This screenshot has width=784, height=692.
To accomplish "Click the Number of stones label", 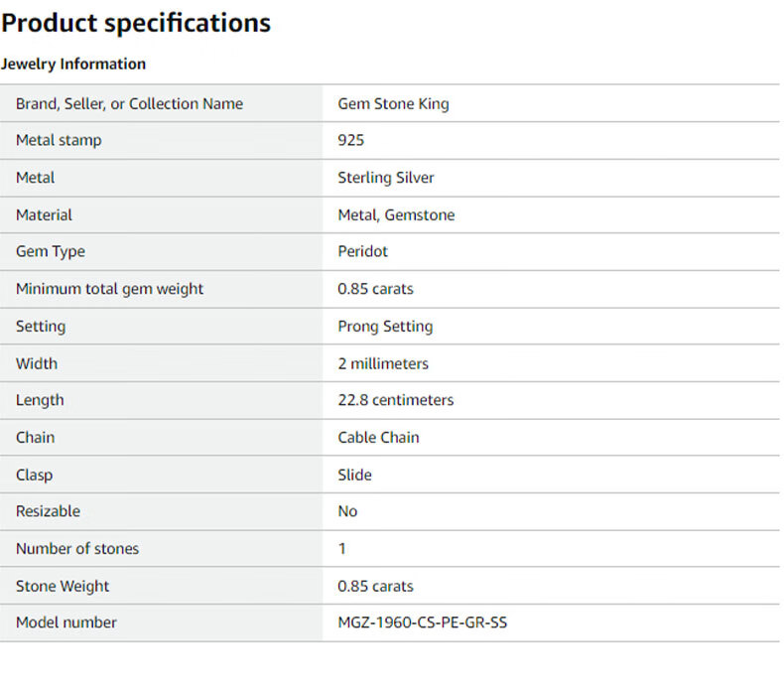I will point(77,548).
